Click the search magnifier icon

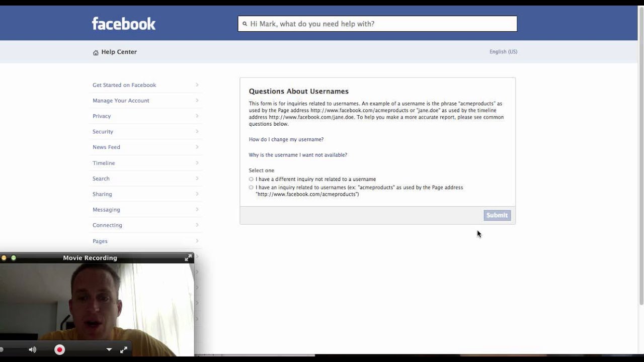tap(245, 24)
